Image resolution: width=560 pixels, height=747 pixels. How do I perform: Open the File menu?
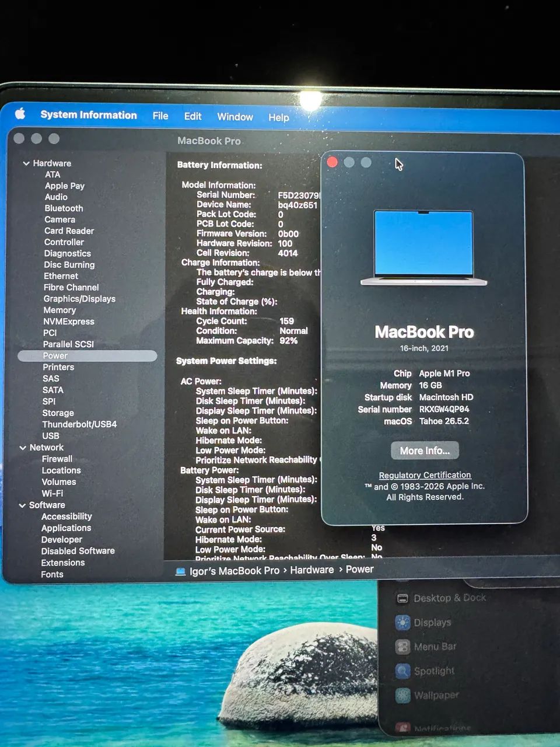(160, 116)
